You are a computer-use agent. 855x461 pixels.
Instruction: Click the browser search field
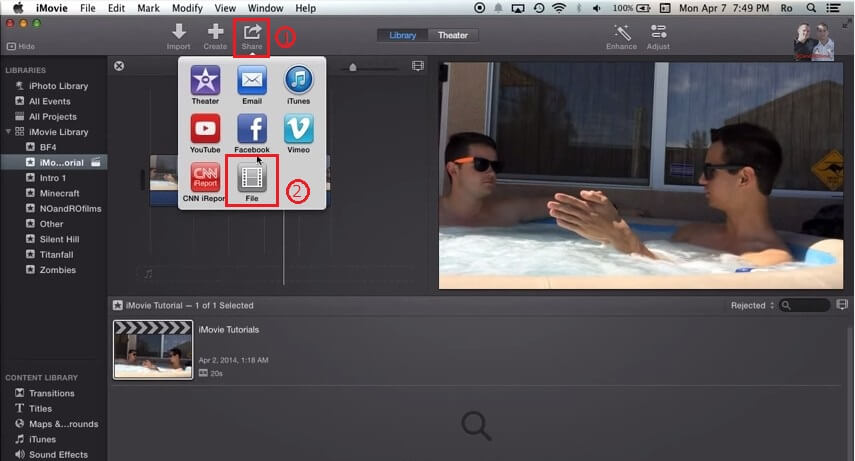point(805,306)
